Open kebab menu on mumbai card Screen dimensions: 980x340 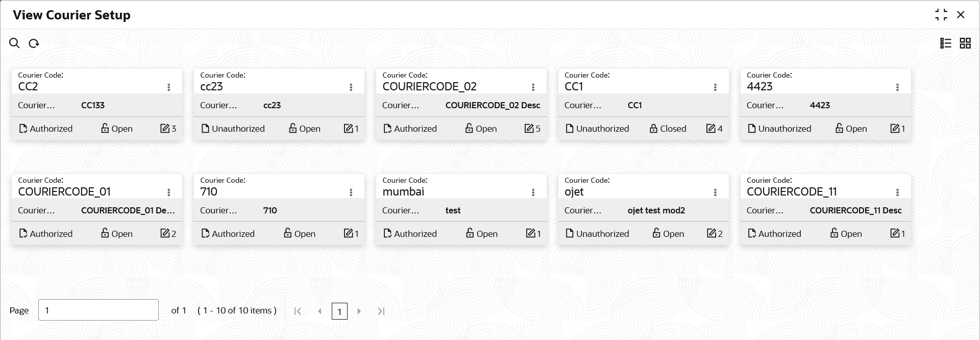point(533,192)
